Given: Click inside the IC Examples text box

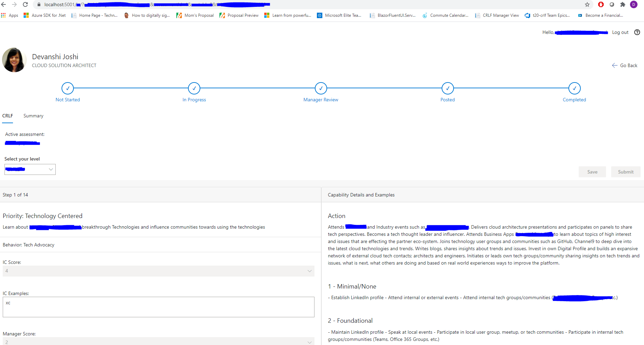Looking at the screenshot, I should coord(158,307).
